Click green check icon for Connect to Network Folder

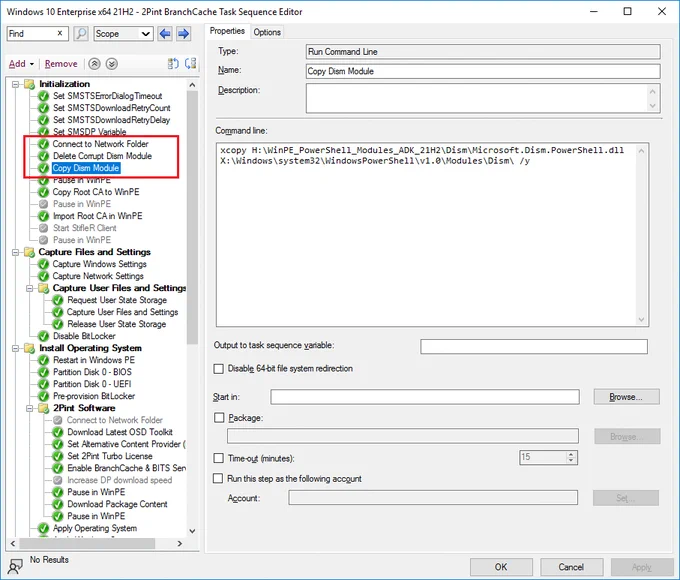tap(43, 144)
